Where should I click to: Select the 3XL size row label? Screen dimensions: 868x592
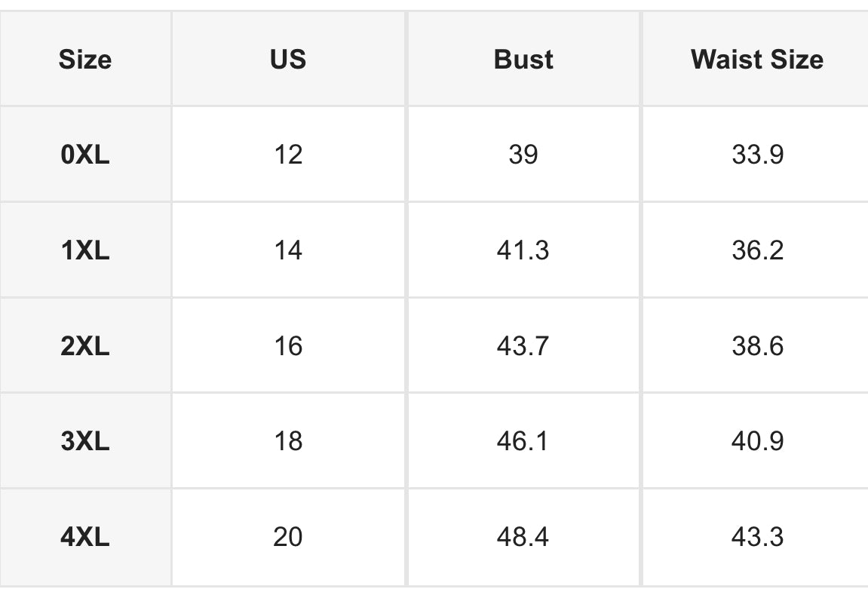tap(85, 441)
